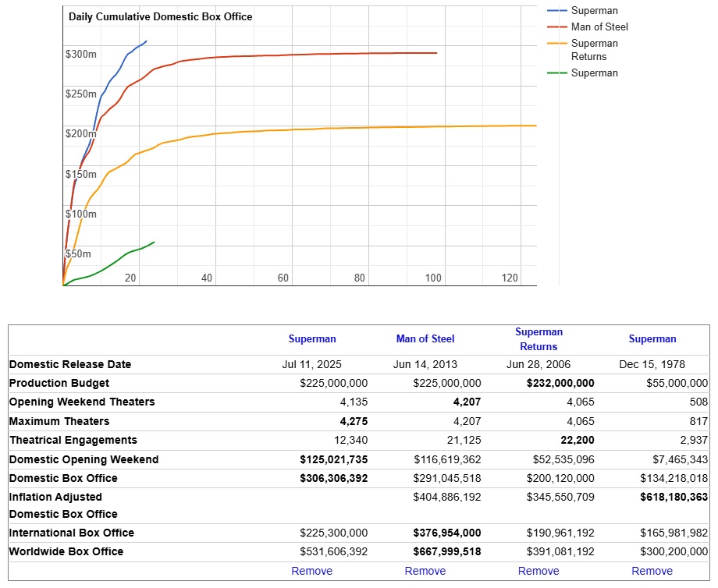Select the Jul 11, 2025 date cell
The image size is (718, 588).
point(312,365)
